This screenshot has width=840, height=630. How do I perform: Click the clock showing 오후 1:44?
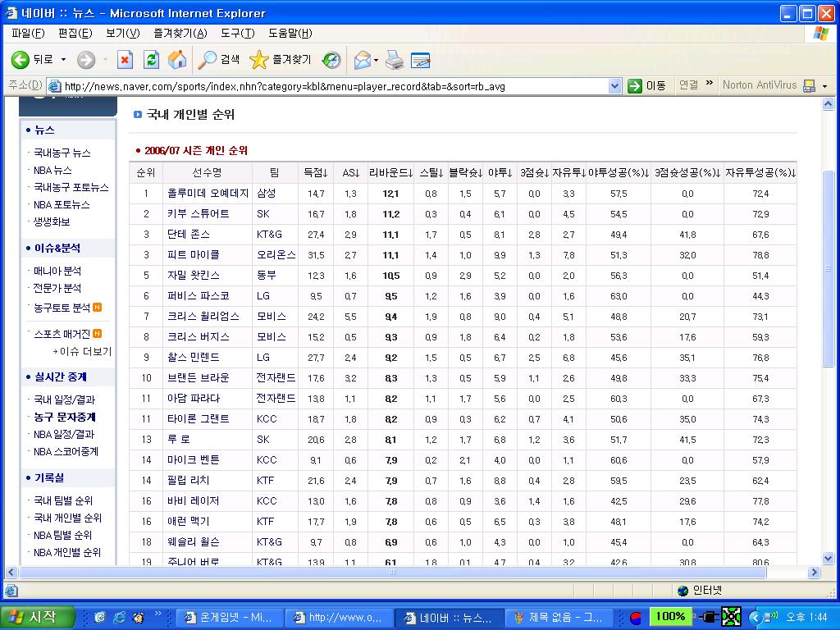point(806,617)
